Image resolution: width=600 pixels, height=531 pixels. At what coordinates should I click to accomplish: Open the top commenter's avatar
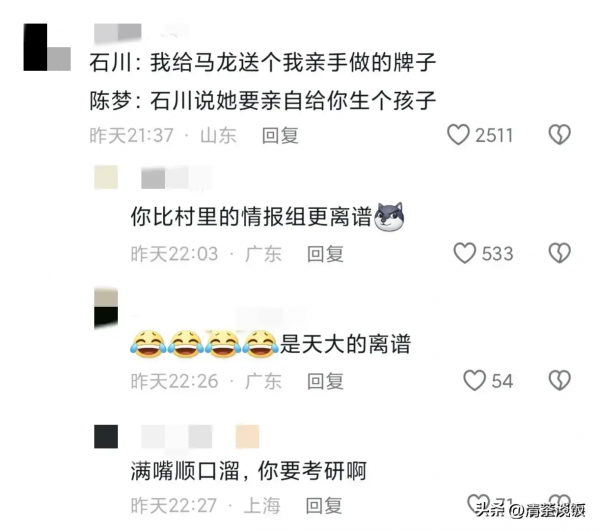pos(47,47)
